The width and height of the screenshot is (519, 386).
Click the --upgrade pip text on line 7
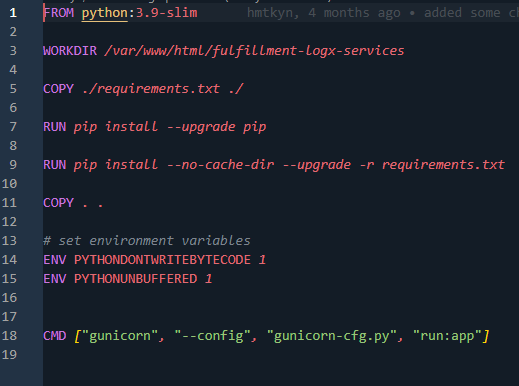[217, 127]
